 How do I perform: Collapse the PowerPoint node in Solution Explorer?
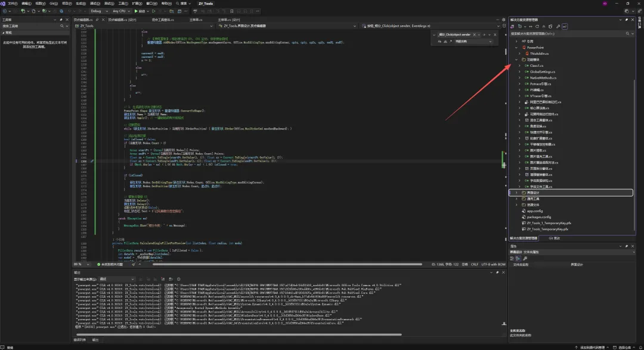point(516,48)
